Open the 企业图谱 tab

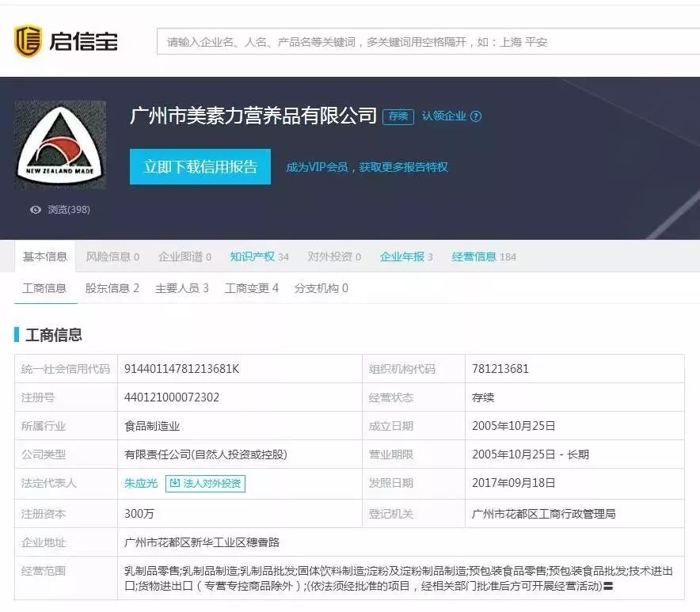coord(185,257)
